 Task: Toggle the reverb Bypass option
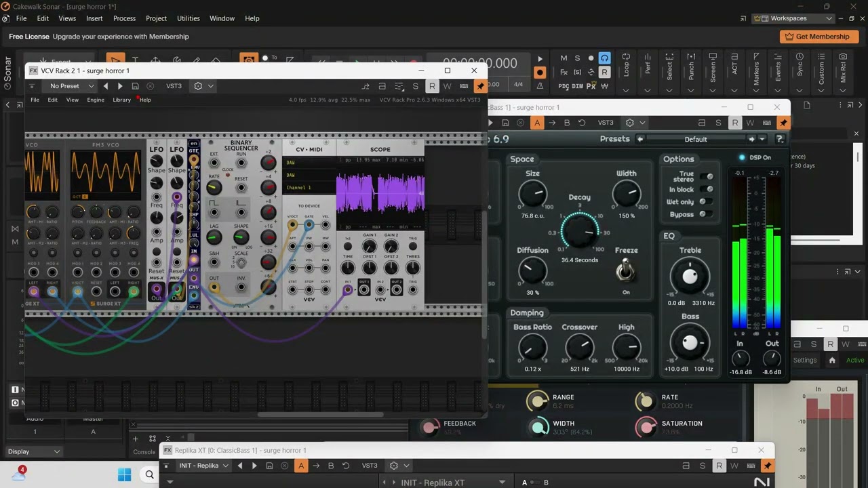tap(707, 214)
